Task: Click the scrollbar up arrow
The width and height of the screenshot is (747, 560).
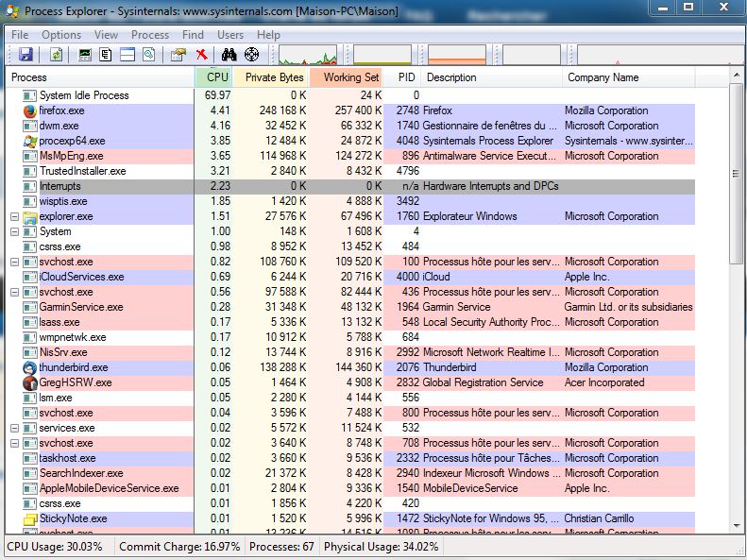Action: [736, 76]
